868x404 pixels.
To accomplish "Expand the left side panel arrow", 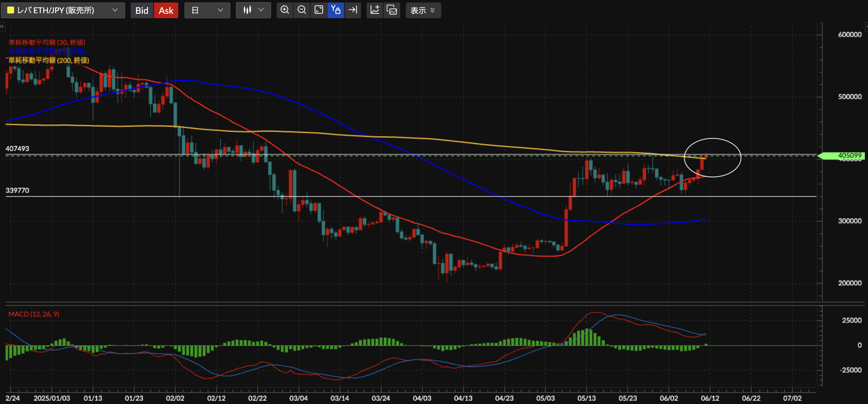I will coord(3,26).
